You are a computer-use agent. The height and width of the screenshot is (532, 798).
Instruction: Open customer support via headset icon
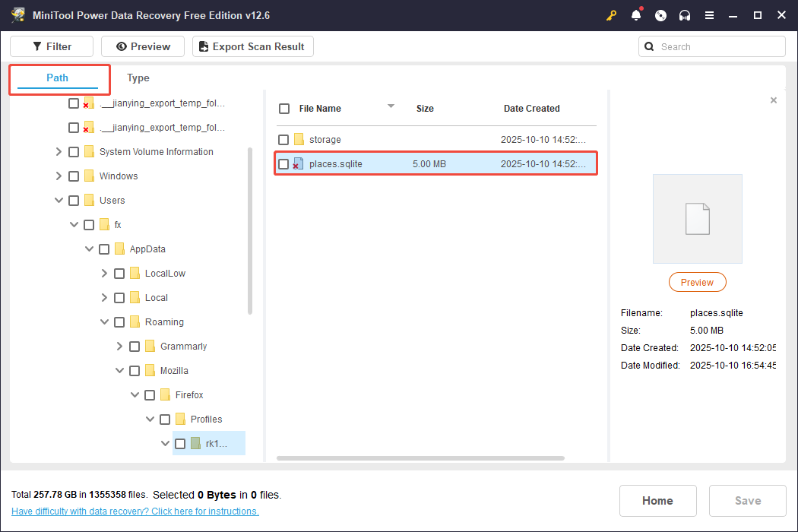pyautogui.click(x=685, y=14)
